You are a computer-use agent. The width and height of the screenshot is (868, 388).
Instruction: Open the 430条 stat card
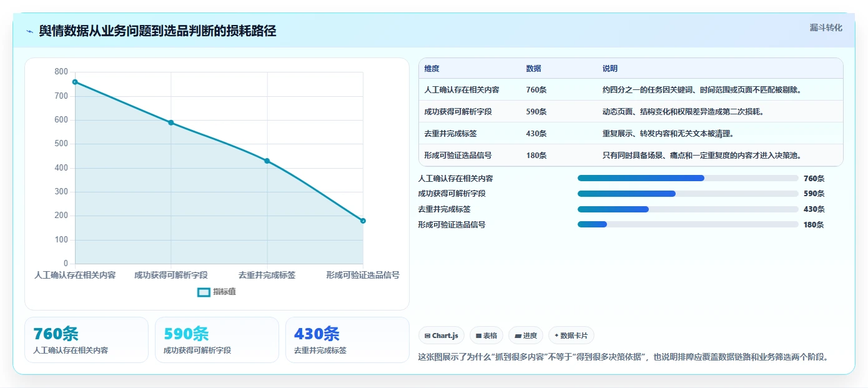pos(347,340)
